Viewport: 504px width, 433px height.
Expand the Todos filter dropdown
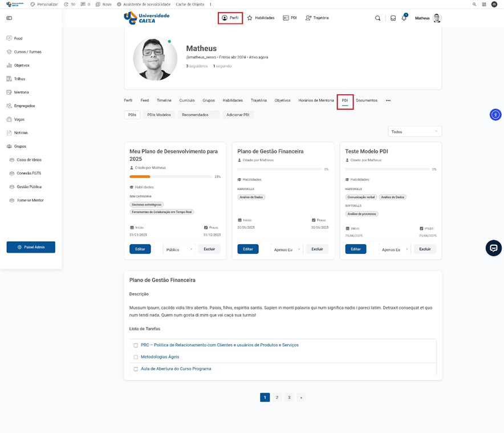tap(414, 132)
